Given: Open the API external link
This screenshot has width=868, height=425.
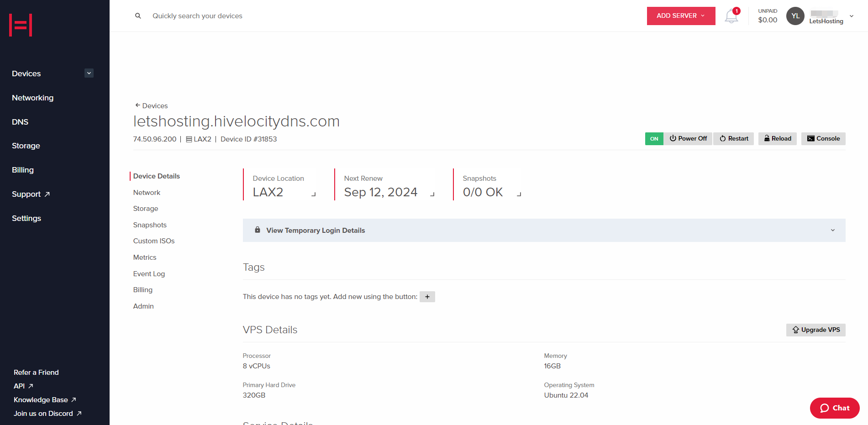Looking at the screenshot, I should (x=23, y=386).
